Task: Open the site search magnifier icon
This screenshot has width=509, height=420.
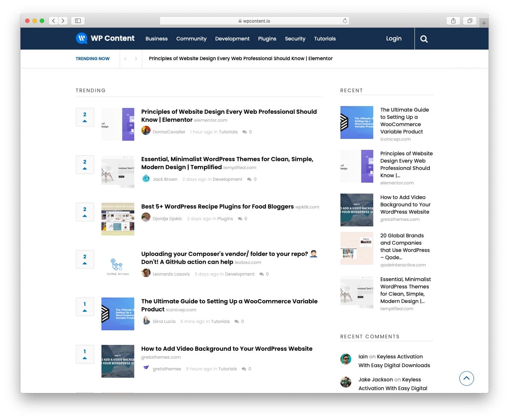Action: point(424,39)
